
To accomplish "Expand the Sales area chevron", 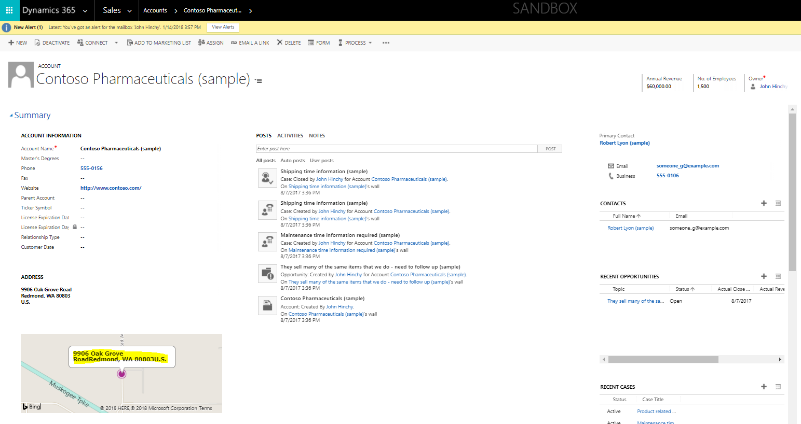I will 129,11.
